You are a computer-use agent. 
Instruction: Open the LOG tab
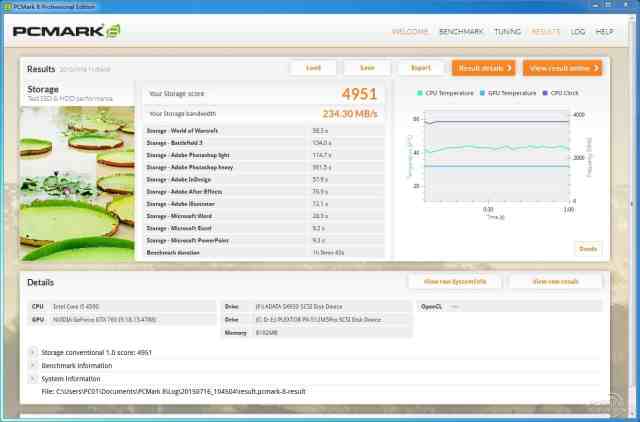tap(578, 31)
